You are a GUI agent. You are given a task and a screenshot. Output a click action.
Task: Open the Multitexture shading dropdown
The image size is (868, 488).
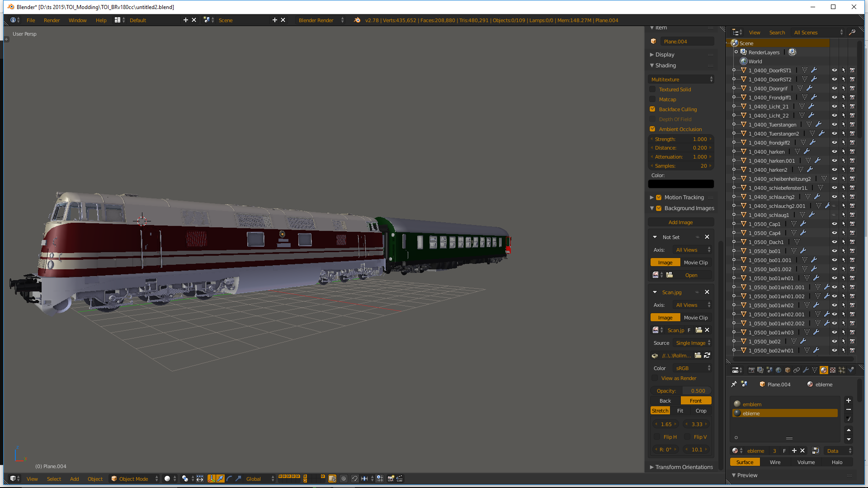pos(681,80)
